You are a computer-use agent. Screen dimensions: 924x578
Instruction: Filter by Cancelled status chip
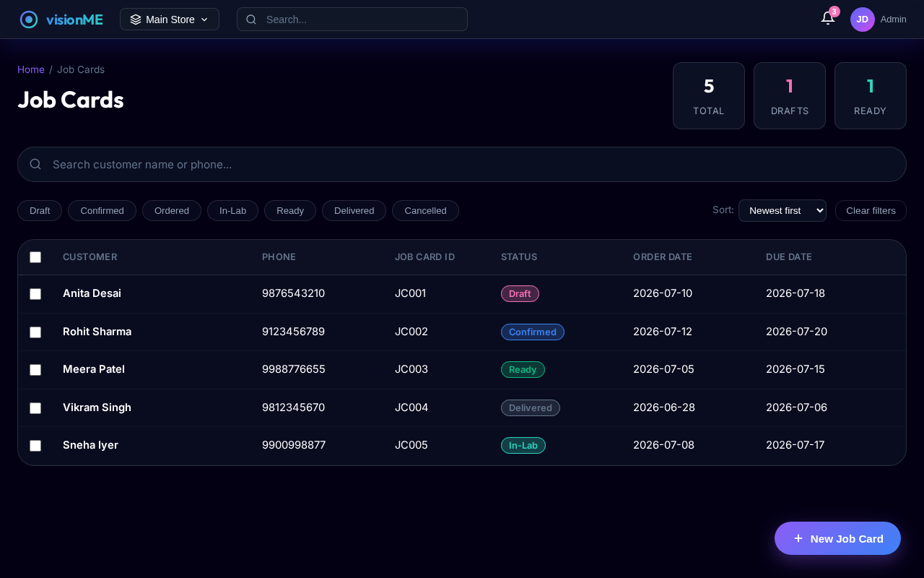[x=425, y=210]
